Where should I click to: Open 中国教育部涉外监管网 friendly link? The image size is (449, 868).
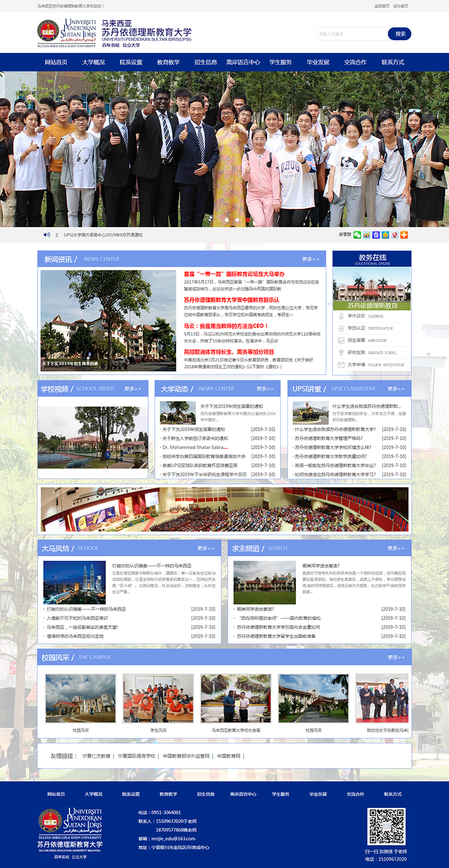point(186,756)
